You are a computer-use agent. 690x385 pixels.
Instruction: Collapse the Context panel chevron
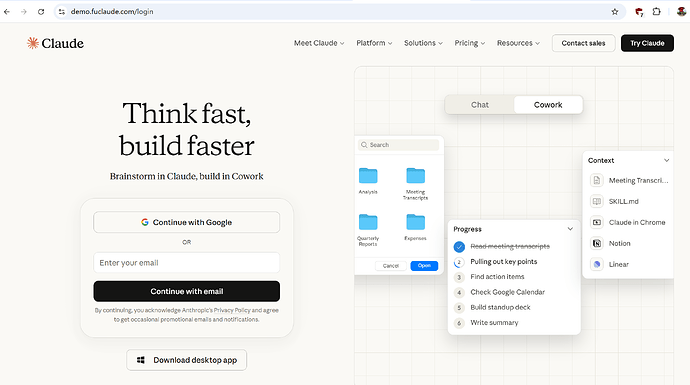666,160
